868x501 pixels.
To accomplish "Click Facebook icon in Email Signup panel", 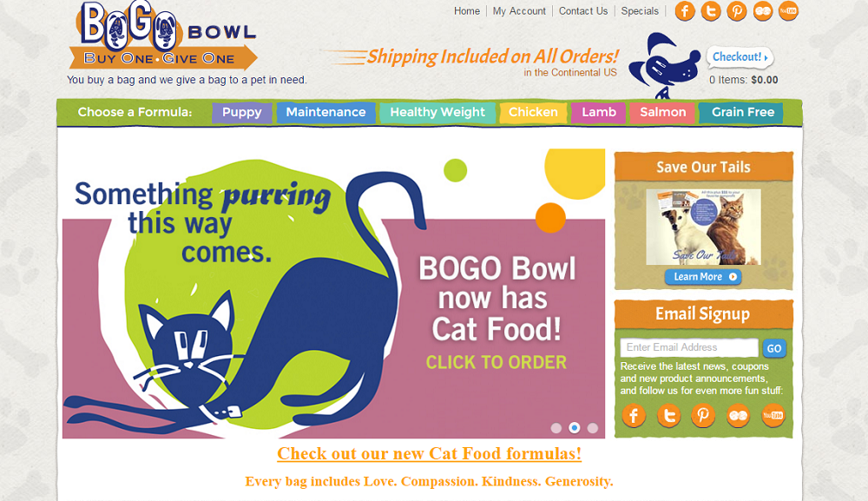I will [x=634, y=415].
